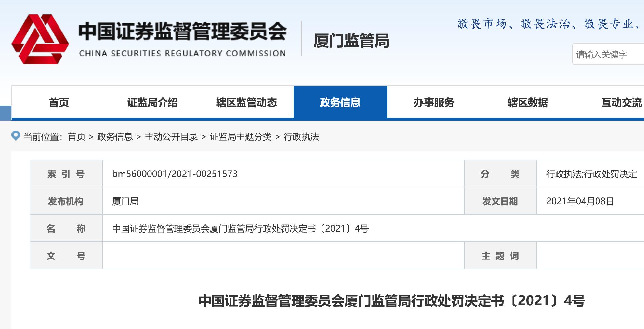Click the 行政执法 breadcrumb link
This screenshot has height=329, width=644.
point(301,137)
